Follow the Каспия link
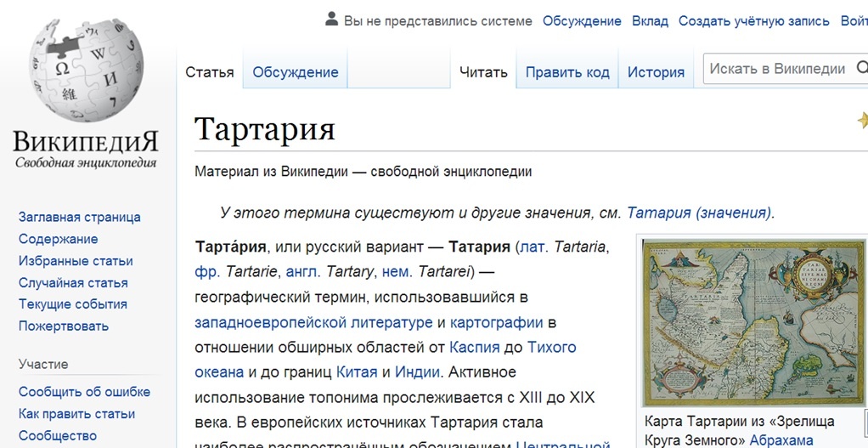Screen dimensions: 868x448 (x=475, y=347)
